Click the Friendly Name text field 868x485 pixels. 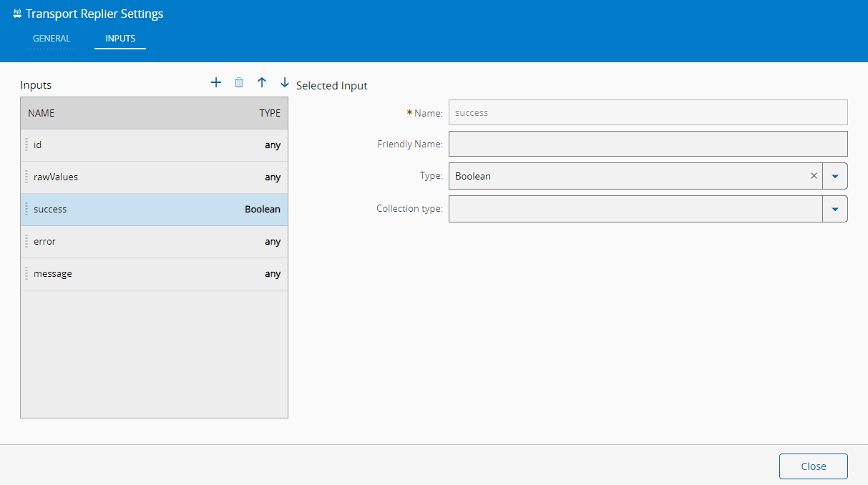click(x=648, y=144)
